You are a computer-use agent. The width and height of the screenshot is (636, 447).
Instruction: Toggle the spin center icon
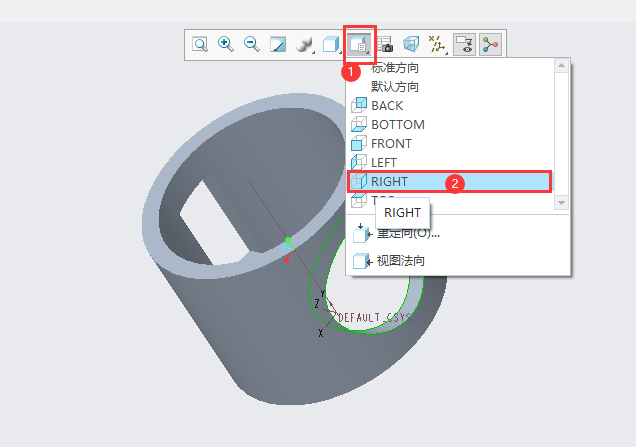[490, 44]
